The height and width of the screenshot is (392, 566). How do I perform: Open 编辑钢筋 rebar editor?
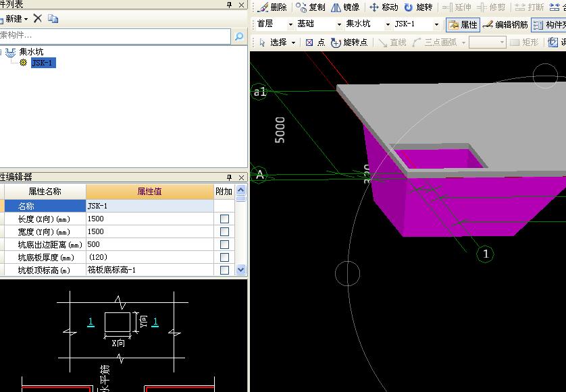click(x=505, y=24)
